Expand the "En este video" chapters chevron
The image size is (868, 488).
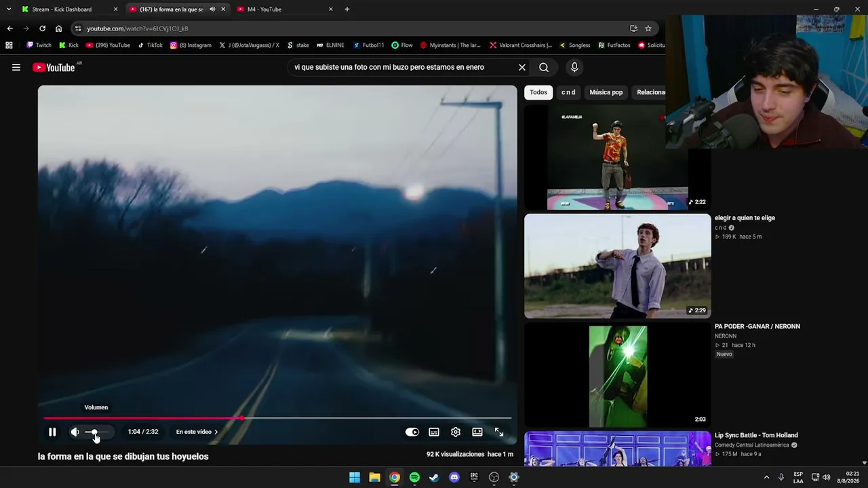(x=216, y=432)
